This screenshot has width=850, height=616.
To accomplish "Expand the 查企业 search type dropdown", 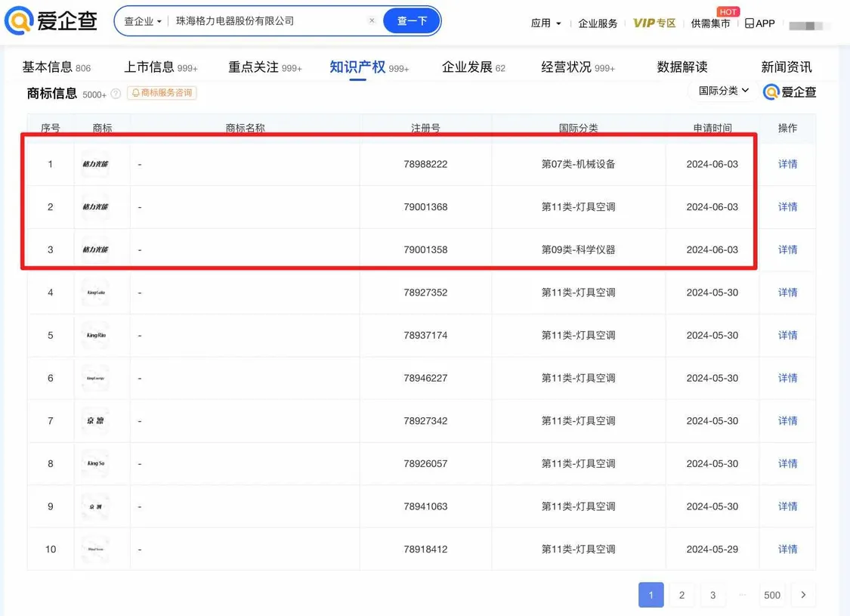I will pos(143,21).
